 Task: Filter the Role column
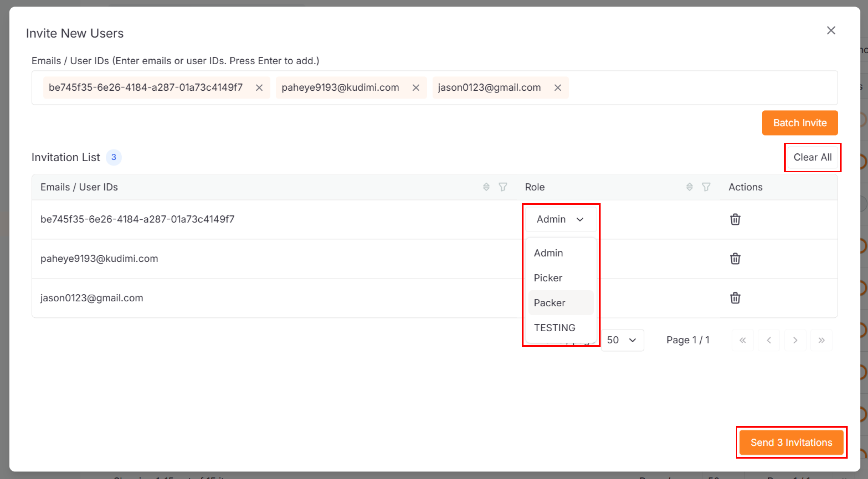point(706,187)
